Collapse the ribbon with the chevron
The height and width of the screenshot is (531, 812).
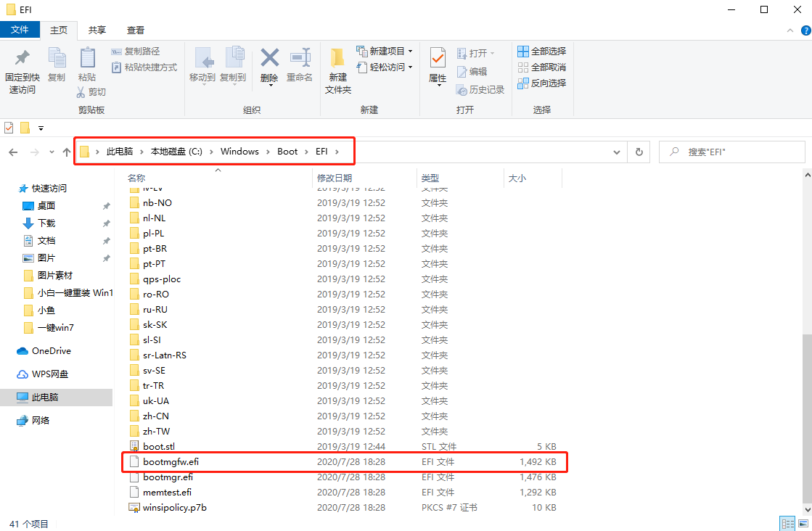tap(790, 30)
